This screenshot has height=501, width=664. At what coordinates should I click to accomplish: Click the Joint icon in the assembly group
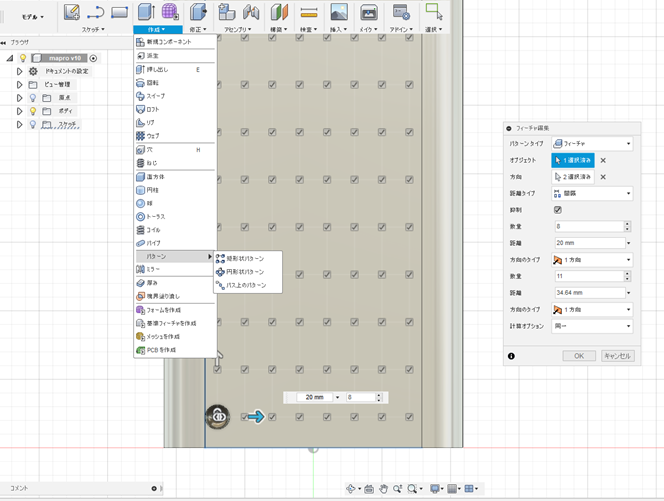pyautogui.click(x=251, y=12)
